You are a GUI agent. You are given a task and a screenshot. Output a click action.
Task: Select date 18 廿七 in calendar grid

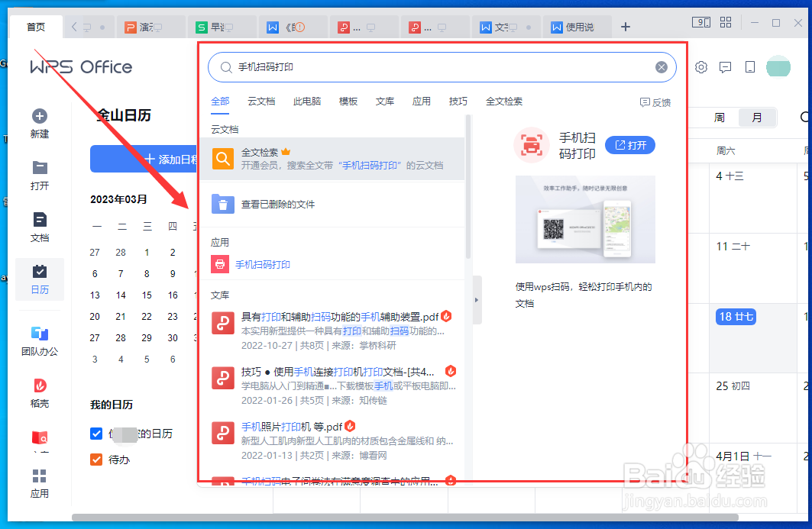click(x=736, y=316)
